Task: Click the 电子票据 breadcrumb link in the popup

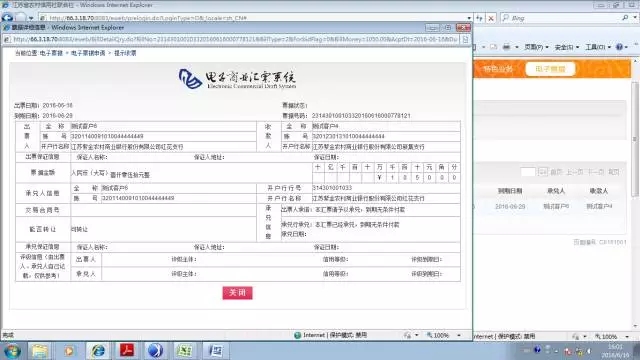Action: pyautogui.click(x=51, y=53)
